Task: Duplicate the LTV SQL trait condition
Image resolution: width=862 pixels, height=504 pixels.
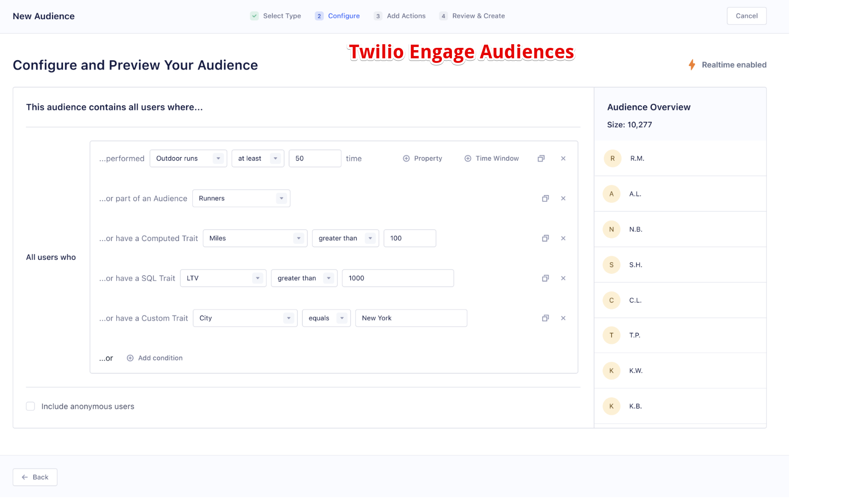Action: click(545, 278)
